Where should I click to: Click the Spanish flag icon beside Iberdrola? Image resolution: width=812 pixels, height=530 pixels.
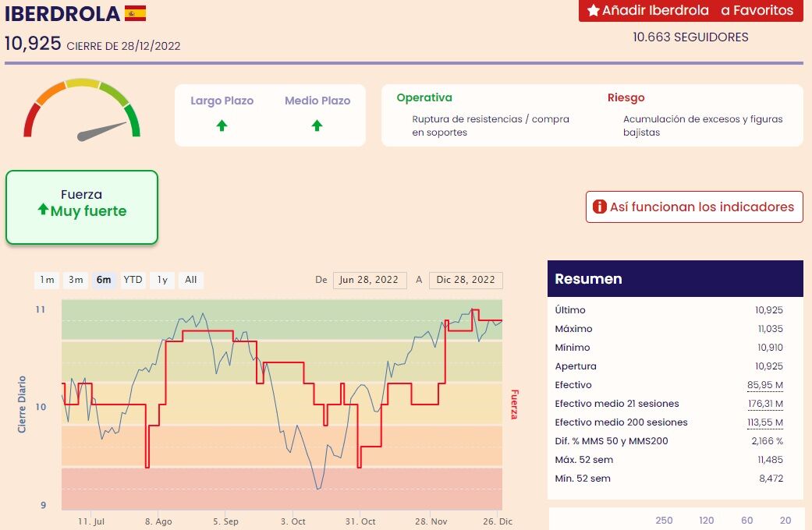click(135, 13)
